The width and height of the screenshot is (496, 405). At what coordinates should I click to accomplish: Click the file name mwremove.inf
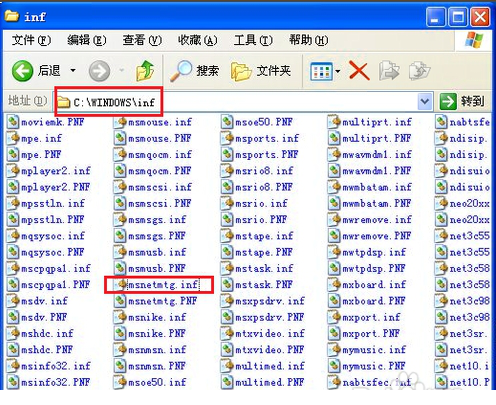pyautogui.click(x=377, y=220)
